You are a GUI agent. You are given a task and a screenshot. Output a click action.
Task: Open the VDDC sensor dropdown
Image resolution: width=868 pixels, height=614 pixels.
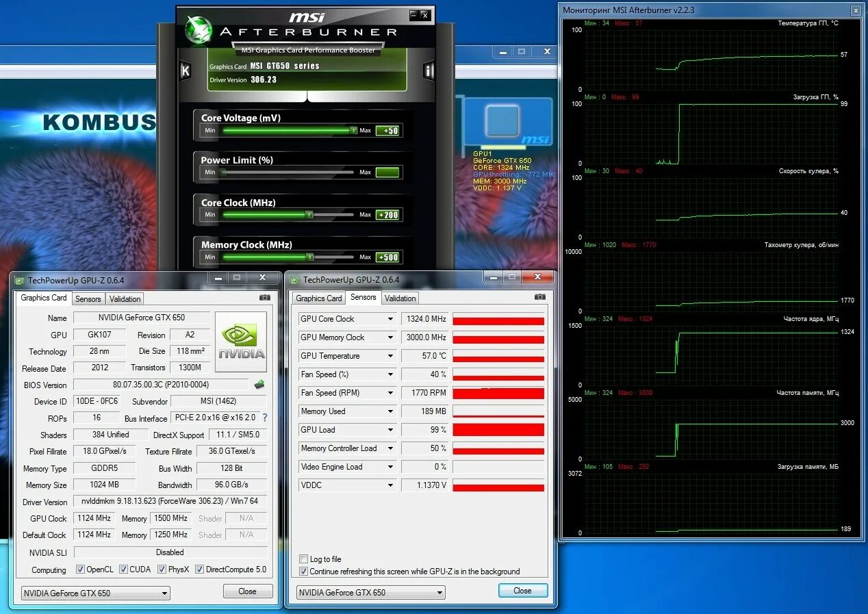click(x=390, y=485)
